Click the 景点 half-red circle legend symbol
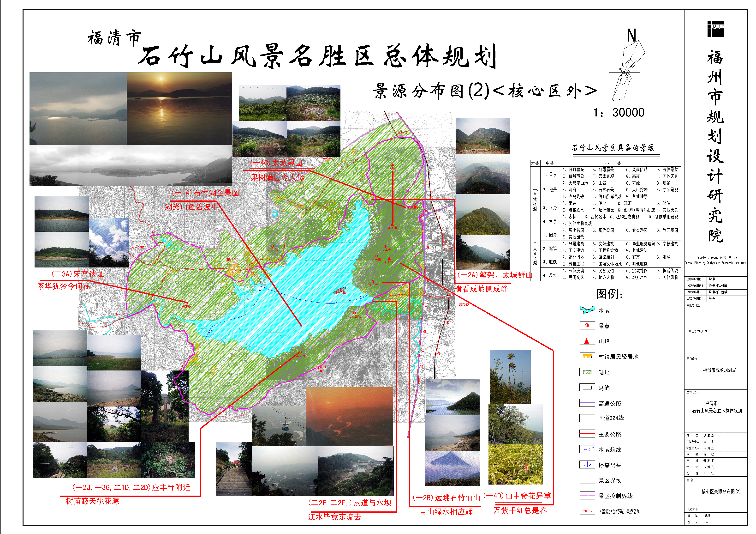 tap(587, 326)
